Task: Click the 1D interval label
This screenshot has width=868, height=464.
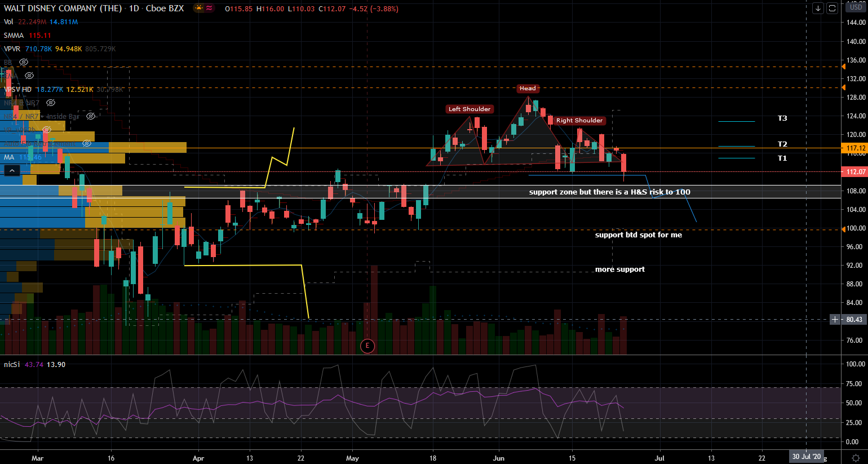Action: (134, 8)
